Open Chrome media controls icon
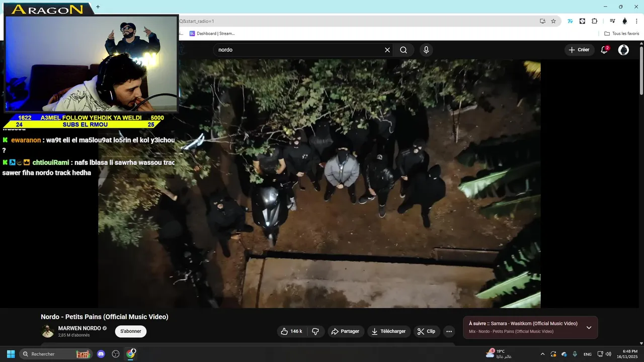The image size is (644, 362). tap(612, 21)
